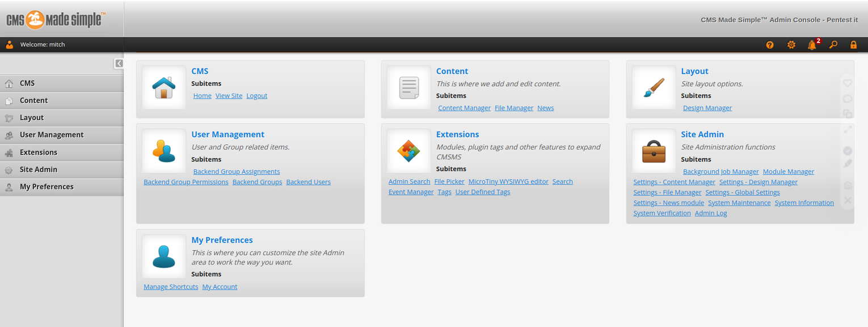Open the help question mark icon

point(770,45)
